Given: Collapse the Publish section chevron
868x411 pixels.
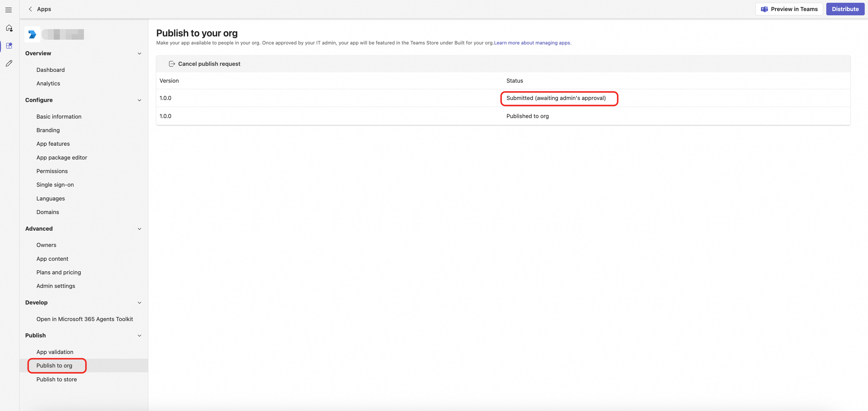Looking at the screenshot, I should click(x=139, y=336).
